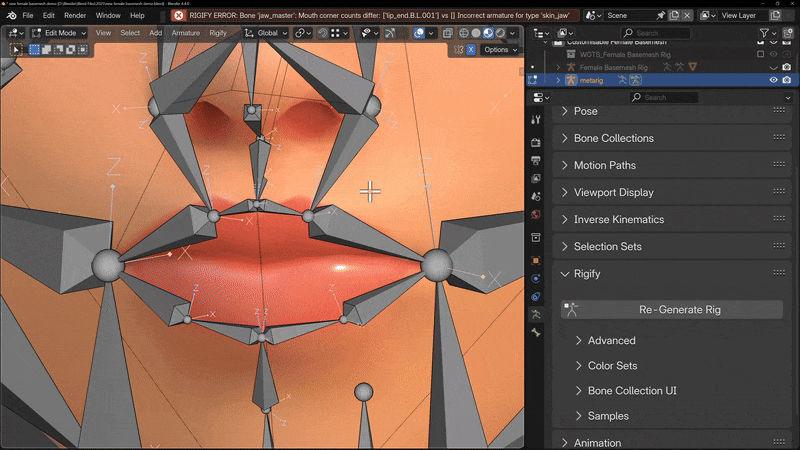Click the outliner filter funnel icon
The width and height of the screenshot is (800, 450).
coord(765,33)
